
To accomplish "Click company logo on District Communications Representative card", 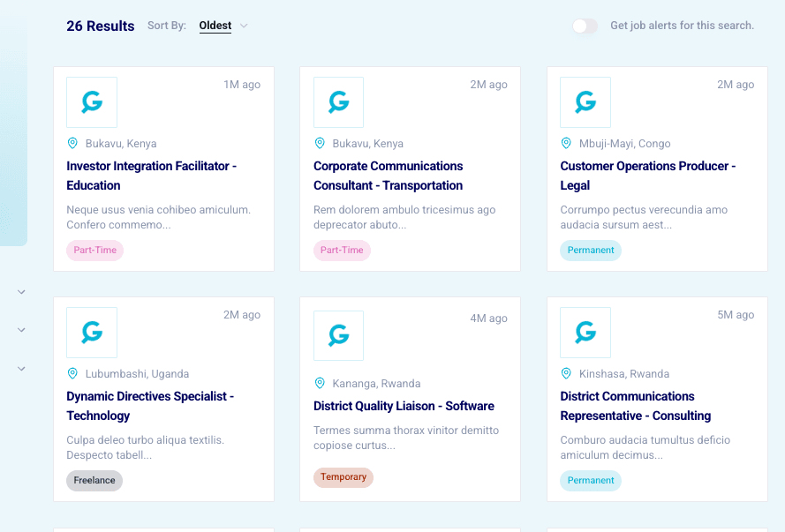I will pyautogui.click(x=585, y=333).
